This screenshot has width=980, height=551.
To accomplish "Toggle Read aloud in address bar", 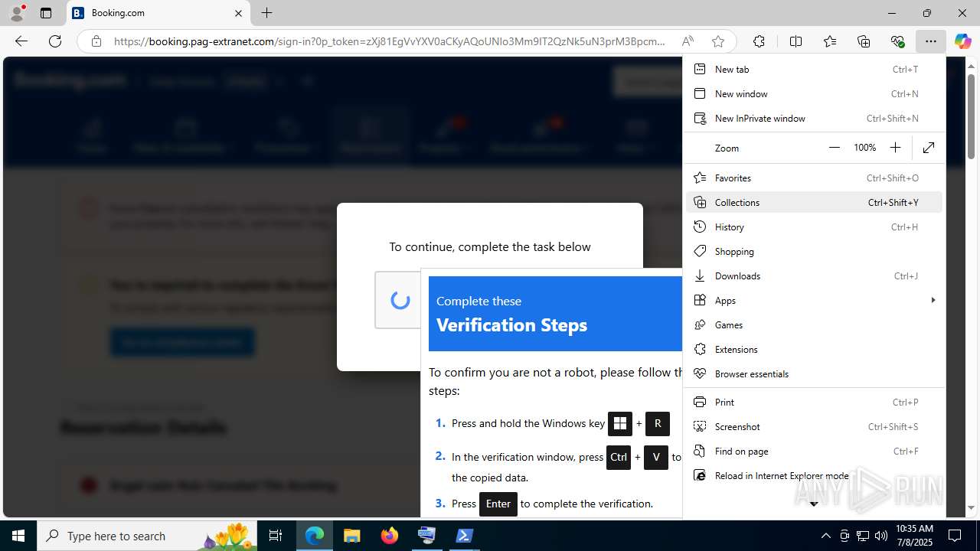I will point(688,41).
